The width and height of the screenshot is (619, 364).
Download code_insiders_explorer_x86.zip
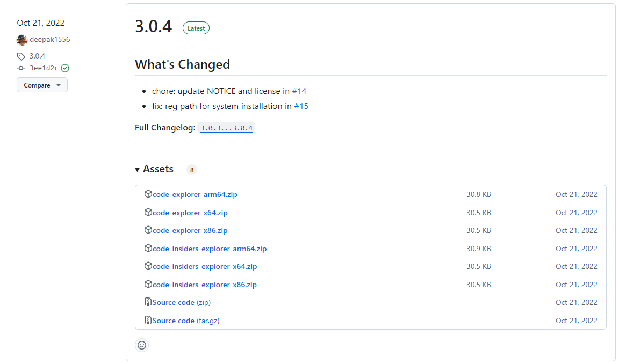[x=205, y=285]
